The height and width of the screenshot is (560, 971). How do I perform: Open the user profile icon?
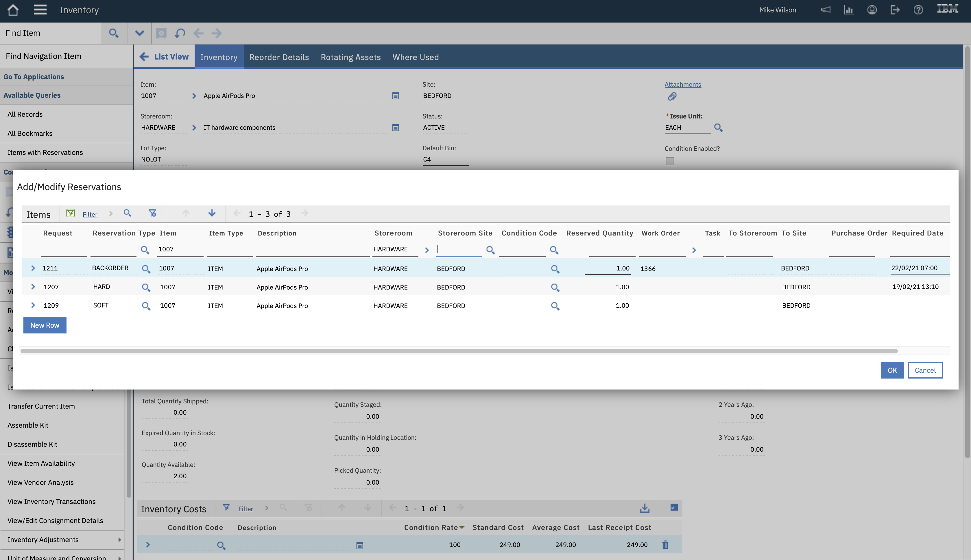(872, 10)
